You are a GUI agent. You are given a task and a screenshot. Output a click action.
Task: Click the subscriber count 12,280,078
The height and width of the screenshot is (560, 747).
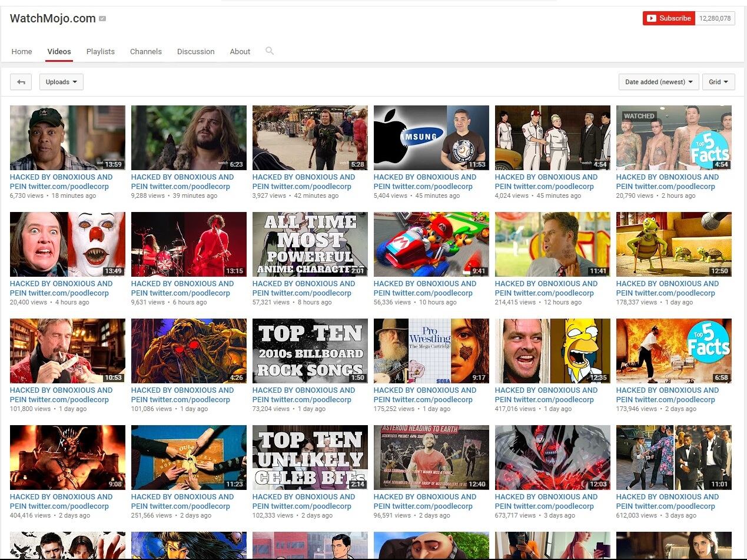click(x=715, y=18)
